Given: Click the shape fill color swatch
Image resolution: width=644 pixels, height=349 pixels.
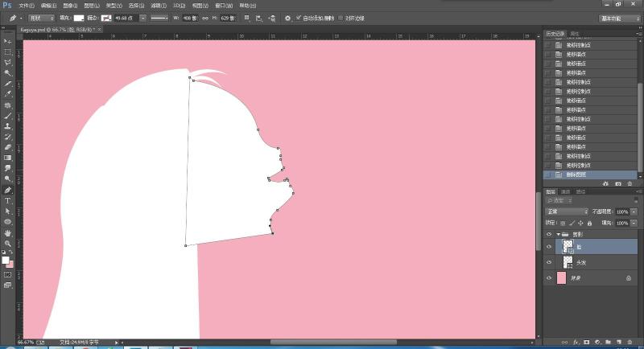Looking at the screenshot, I should (x=79, y=18).
